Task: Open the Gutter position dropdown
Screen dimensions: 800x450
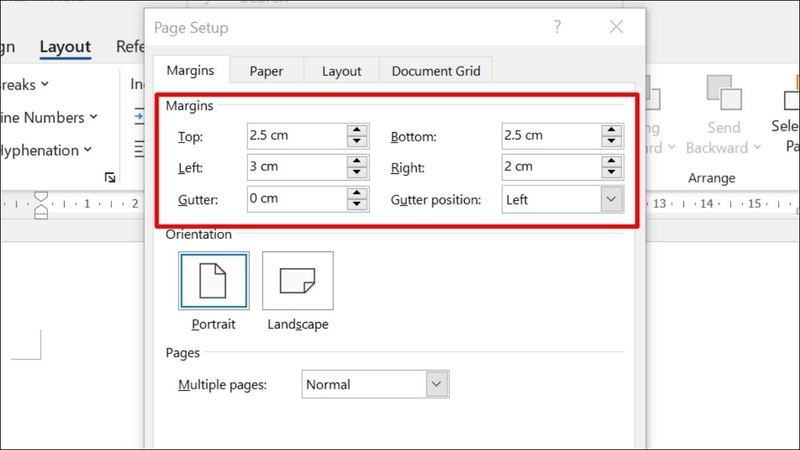Action: [611, 199]
